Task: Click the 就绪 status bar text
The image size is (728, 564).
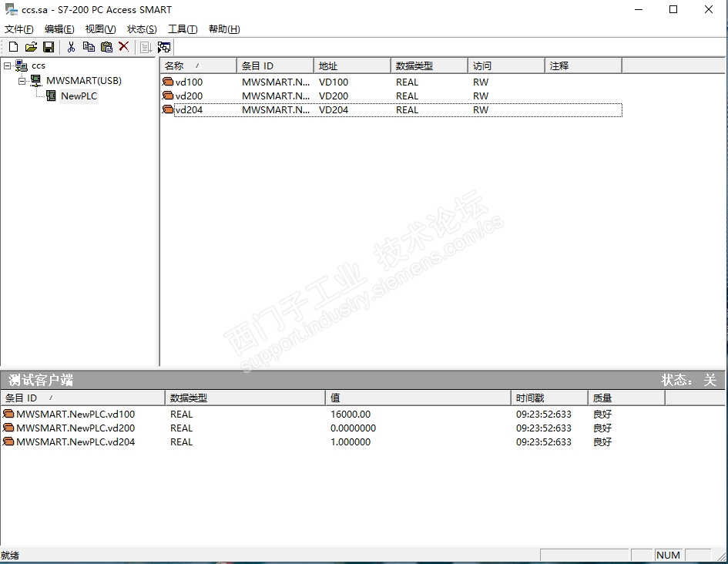Action: 10,556
